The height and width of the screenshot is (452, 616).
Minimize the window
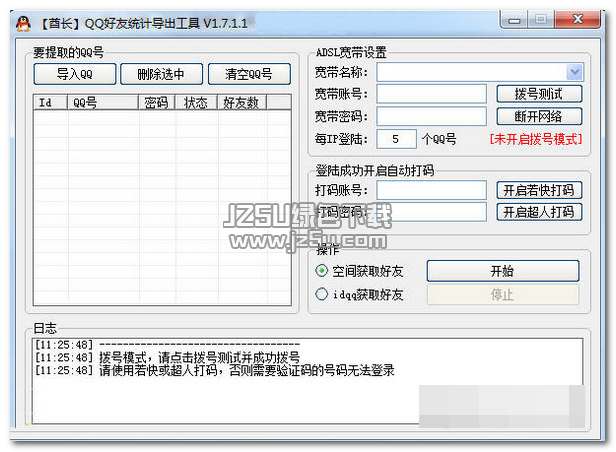click(x=514, y=20)
